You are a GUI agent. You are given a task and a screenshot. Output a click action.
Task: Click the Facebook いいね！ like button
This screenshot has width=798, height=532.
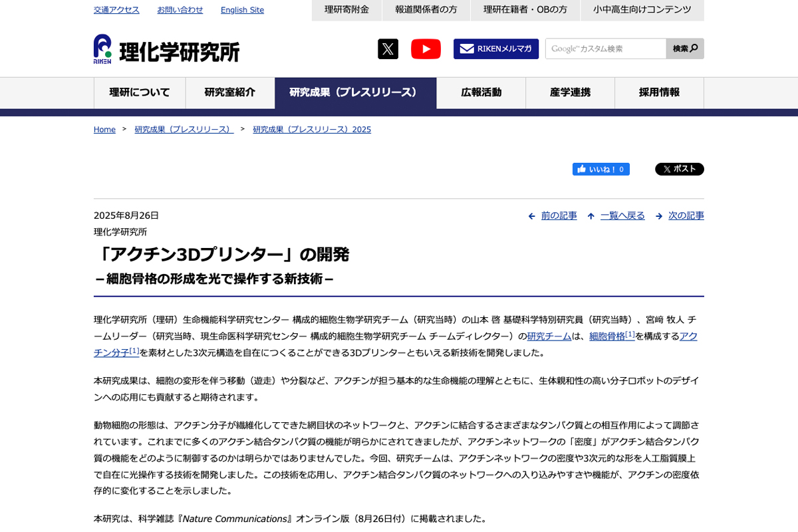click(600, 170)
